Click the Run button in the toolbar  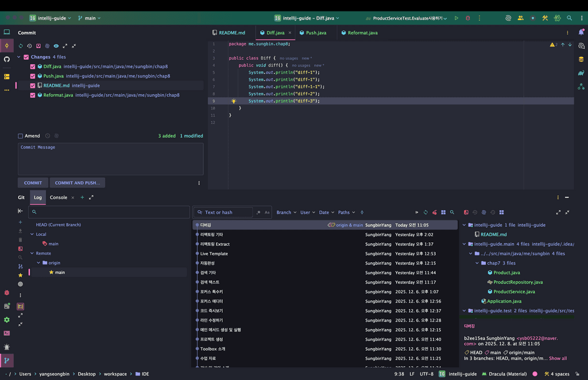457,18
